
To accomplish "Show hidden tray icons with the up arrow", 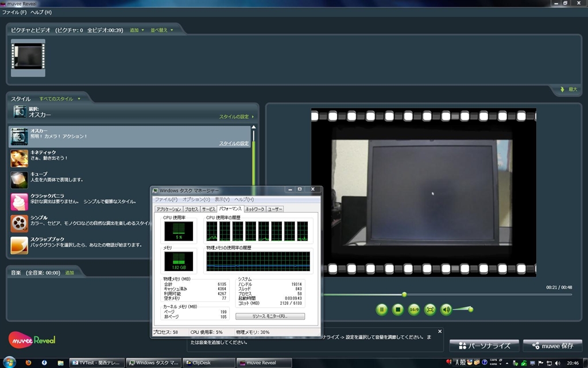I will click(x=507, y=363).
